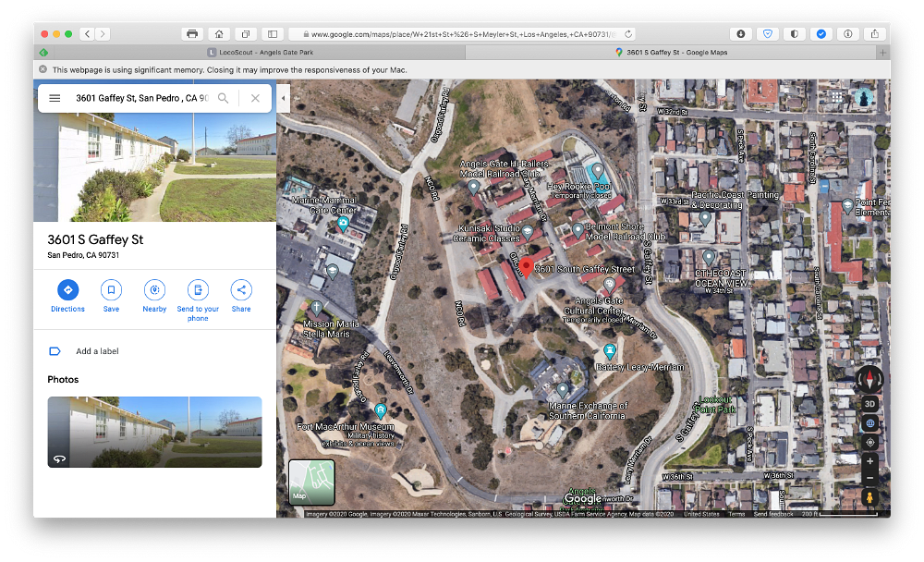Click Add a label
This screenshot has width=924, height=562.
(97, 351)
